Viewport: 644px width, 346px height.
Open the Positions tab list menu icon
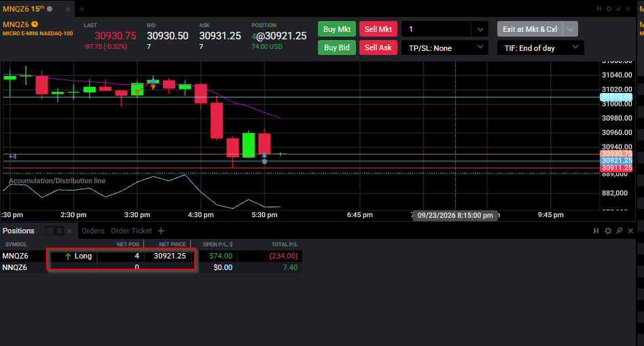pos(60,231)
